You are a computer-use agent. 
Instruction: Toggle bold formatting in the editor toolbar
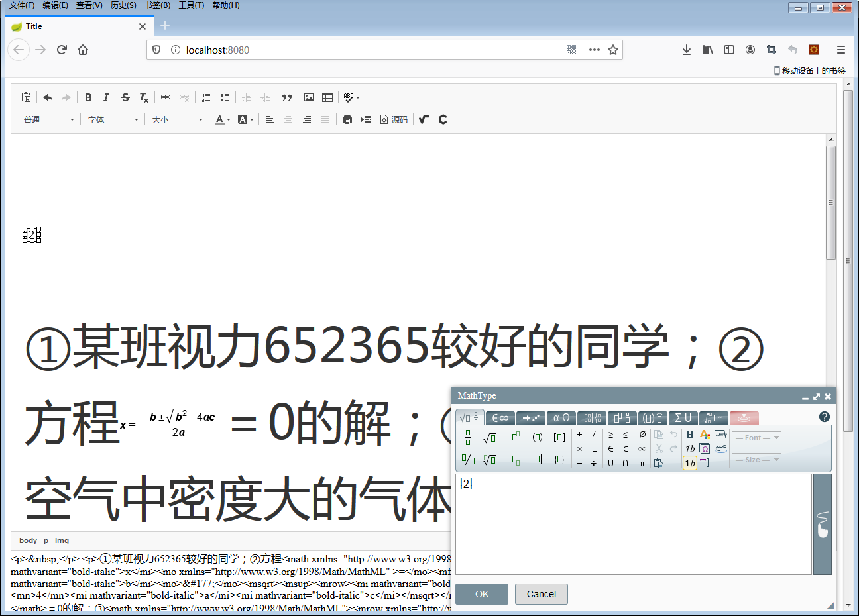[x=88, y=97]
